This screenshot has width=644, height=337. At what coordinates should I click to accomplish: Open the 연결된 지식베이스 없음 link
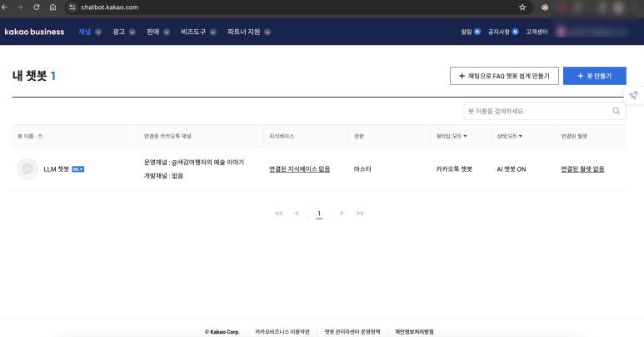coord(299,169)
